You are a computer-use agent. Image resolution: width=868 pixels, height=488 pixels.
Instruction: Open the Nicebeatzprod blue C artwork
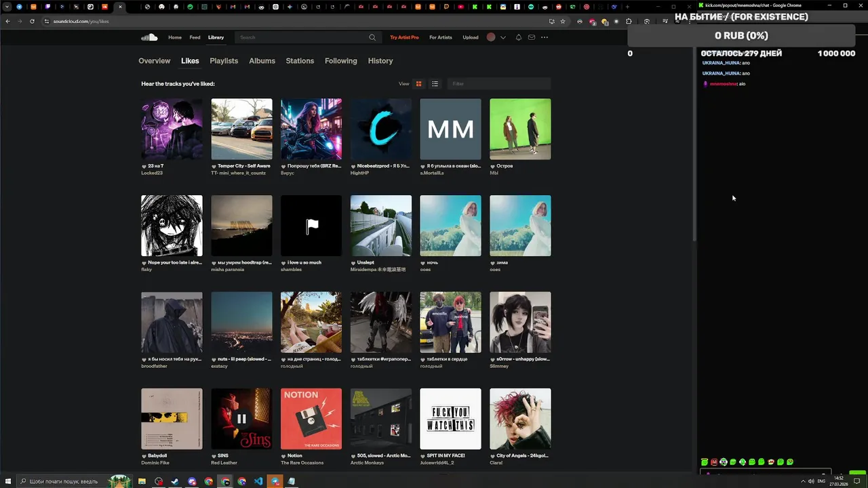tap(381, 129)
